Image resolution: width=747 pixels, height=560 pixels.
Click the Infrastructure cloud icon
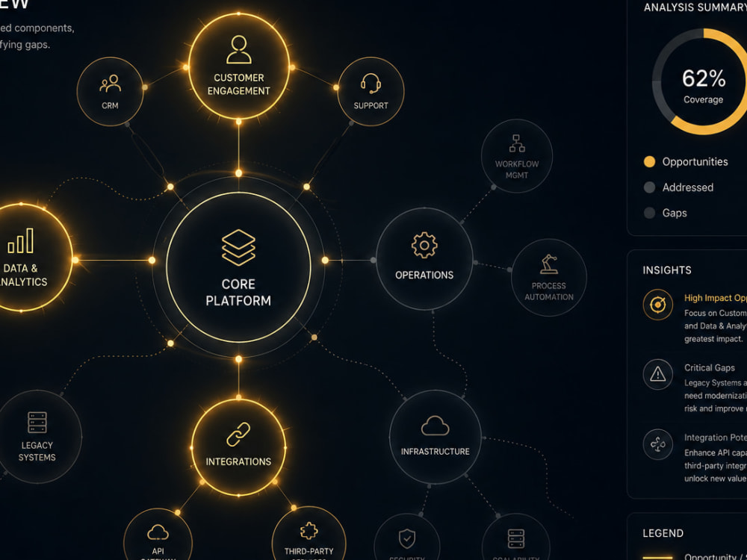tap(435, 426)
